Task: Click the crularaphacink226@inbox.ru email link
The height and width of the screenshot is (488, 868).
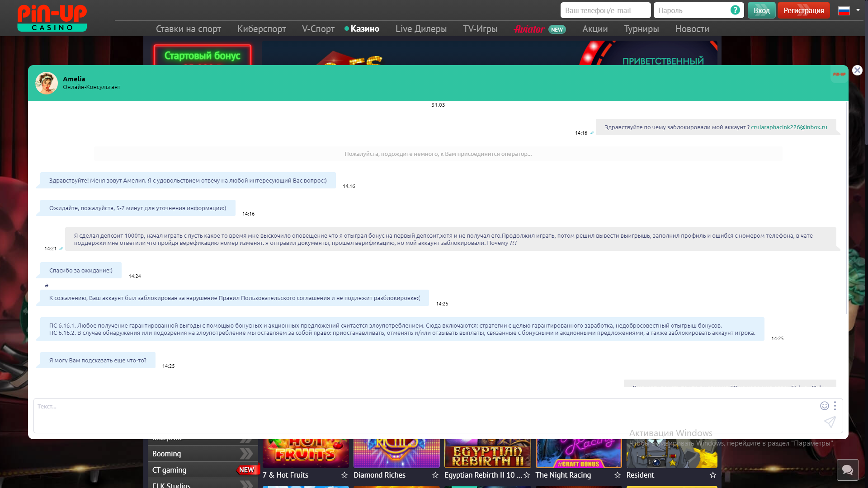Action: 789,127
